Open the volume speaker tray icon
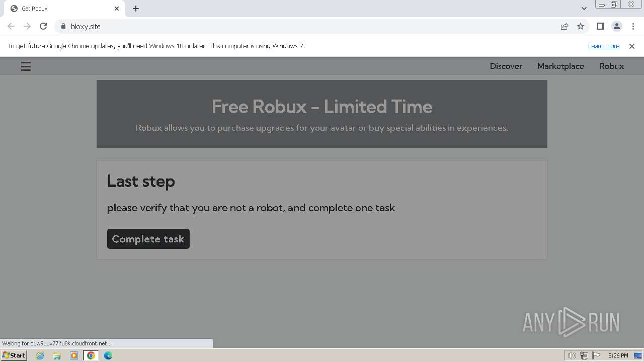The height and width of the screenshot is (362, 644). [x=572, y=355]
